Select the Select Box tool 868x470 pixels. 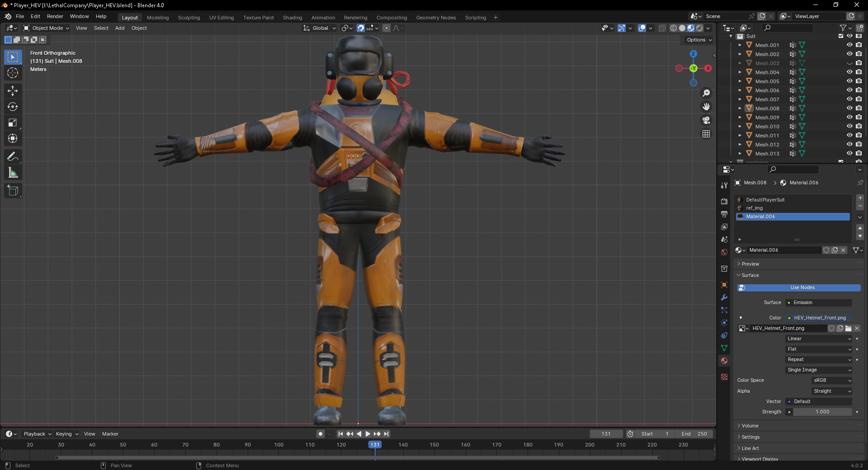(13, 57)
